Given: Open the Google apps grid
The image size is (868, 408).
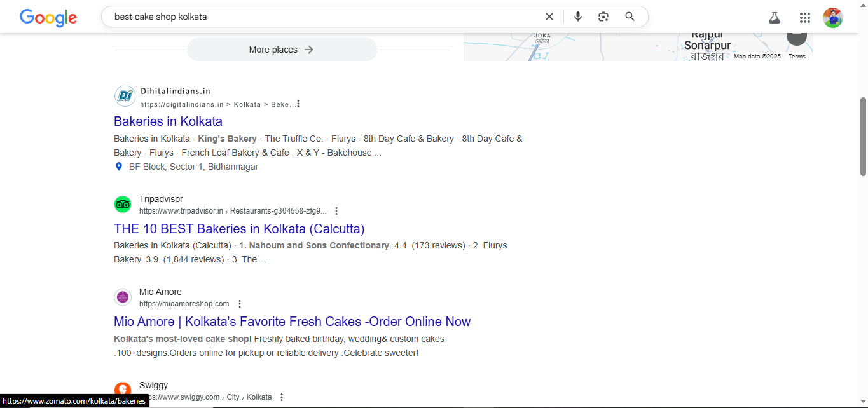Looking at the screenshot, I should (804, 17).
